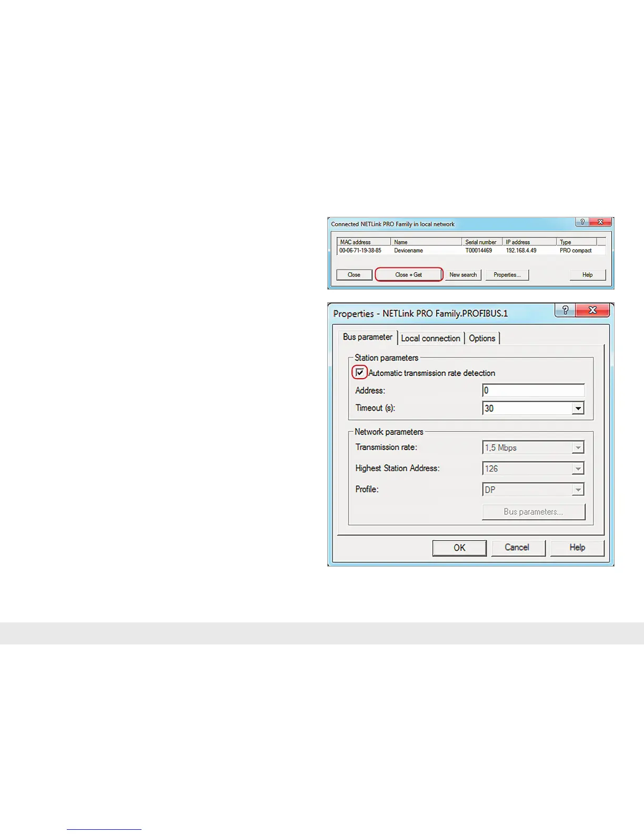Close the PROFIBUS Properties dialog with X

tap(592, 310)
